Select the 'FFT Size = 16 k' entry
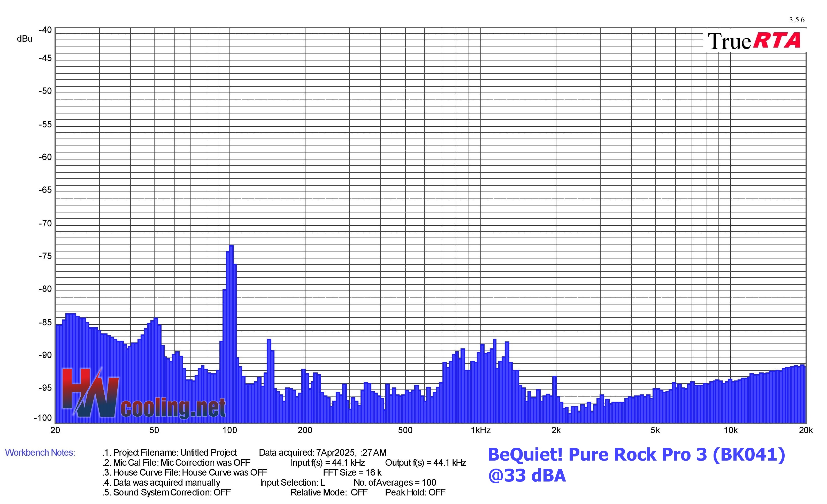Image resolution: width=827 pixels, height=504 pixels. click(352, 472)
